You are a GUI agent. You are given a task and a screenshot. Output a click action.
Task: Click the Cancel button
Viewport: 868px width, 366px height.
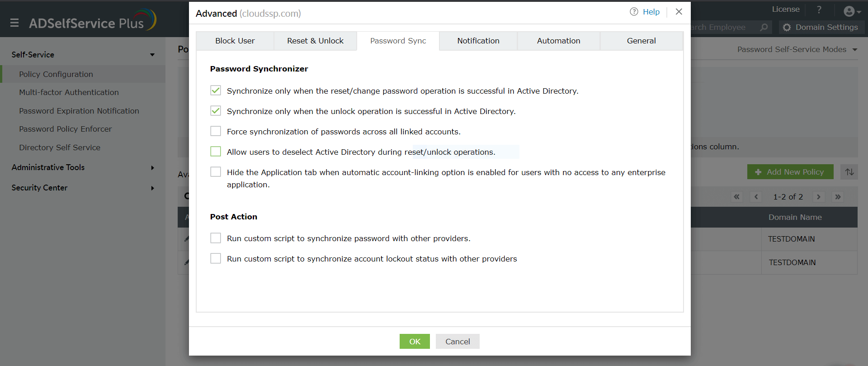point(458,342)
